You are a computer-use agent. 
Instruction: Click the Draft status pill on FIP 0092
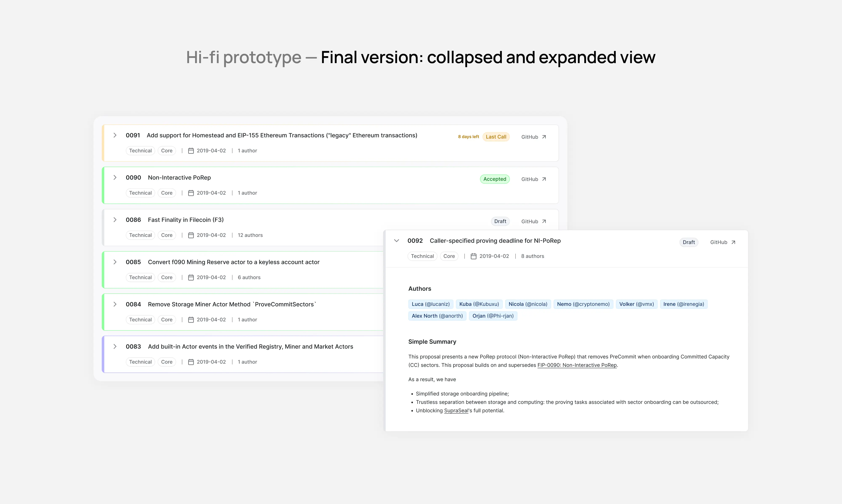pyautogui.click(x=689, y=242)
